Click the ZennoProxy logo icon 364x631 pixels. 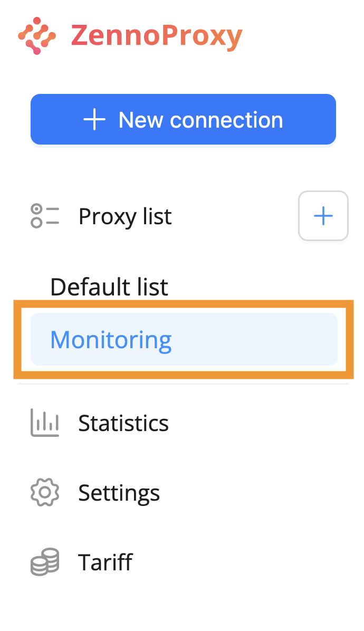37,36
